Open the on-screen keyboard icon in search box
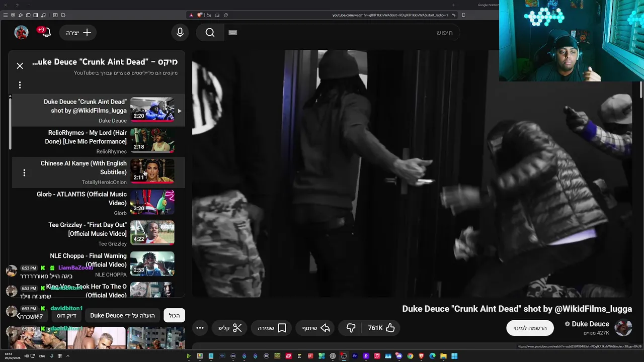 click(232, 33)
